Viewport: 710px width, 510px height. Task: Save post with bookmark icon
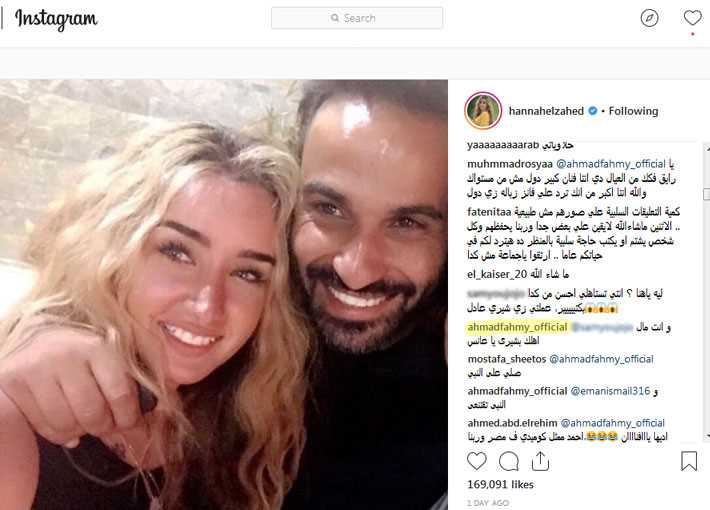tap(689, 461)
